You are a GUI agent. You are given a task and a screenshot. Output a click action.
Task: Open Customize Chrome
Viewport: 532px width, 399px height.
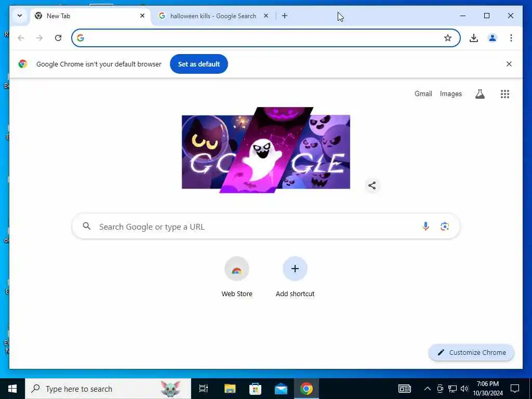coord(472,353)
